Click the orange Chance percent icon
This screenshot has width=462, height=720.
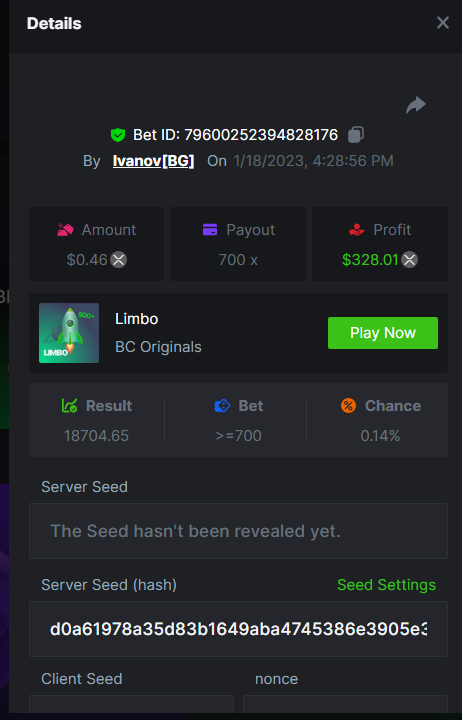pos(348,405)
